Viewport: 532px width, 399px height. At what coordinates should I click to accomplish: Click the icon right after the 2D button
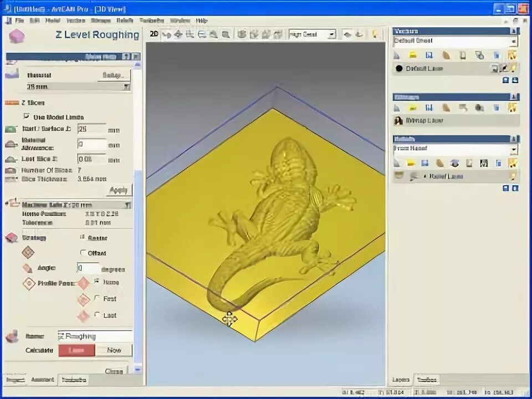coord(166,34)
